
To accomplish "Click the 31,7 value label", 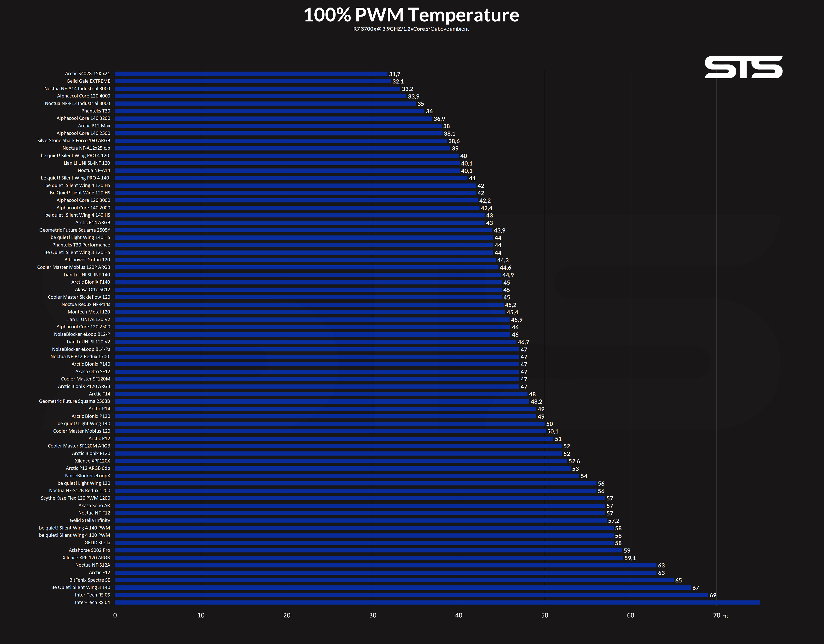I will click(x=395, y=74).
